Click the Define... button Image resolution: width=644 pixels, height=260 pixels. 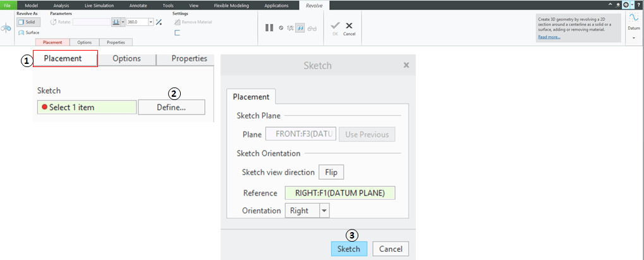(x=171, y=107)
